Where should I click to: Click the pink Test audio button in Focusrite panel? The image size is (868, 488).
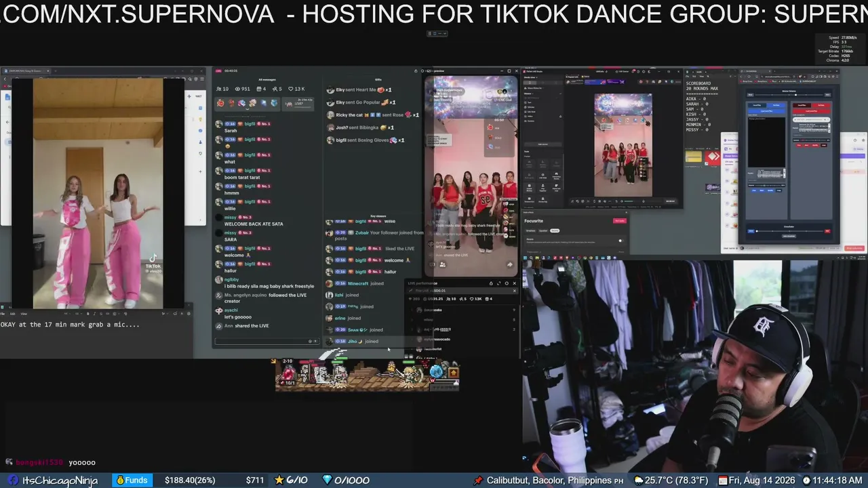(x=619, y=221)
